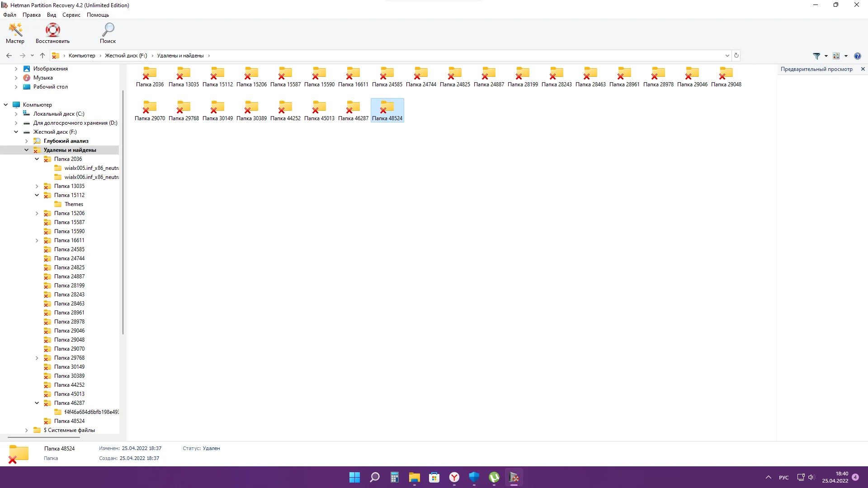Open the address bar history dropdown
This screenshot has height=488, width=868.
(727, 56)
